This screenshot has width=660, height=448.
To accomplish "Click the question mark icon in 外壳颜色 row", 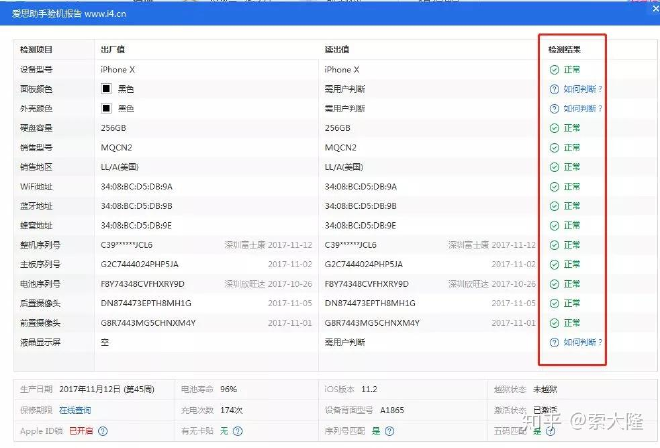I will click(554, 109).
